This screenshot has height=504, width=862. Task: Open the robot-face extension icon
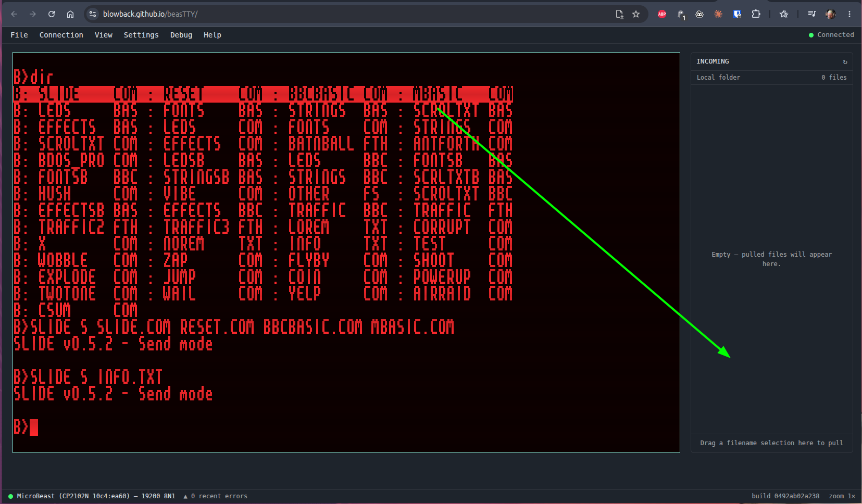point(699,14)
